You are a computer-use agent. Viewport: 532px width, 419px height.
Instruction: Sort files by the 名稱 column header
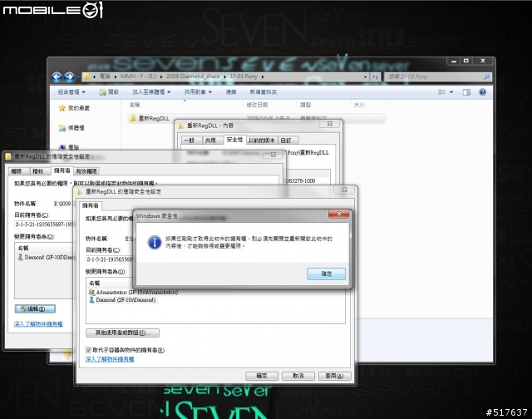[135, 105]
